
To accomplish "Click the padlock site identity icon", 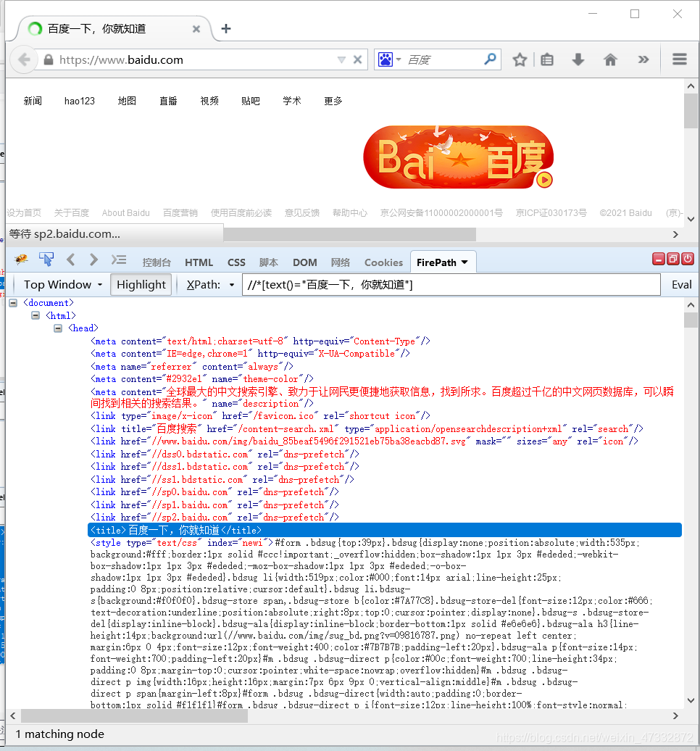I will pos(49,60).
